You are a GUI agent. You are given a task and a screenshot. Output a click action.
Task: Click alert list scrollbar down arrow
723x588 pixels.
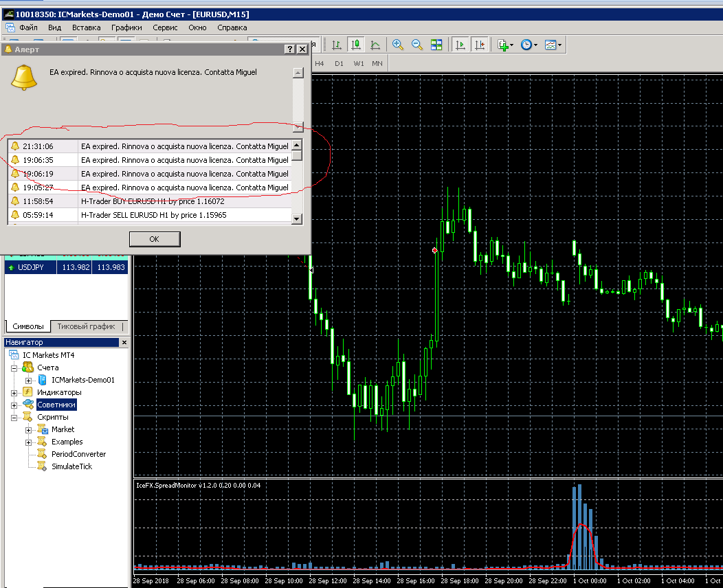298,219
